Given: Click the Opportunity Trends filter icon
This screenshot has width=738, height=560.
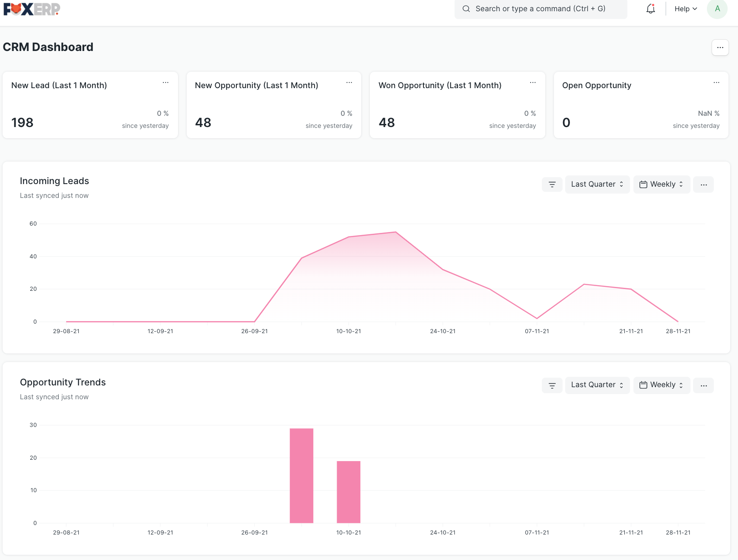Looking at the screenshot, I should tap(552, 385).
